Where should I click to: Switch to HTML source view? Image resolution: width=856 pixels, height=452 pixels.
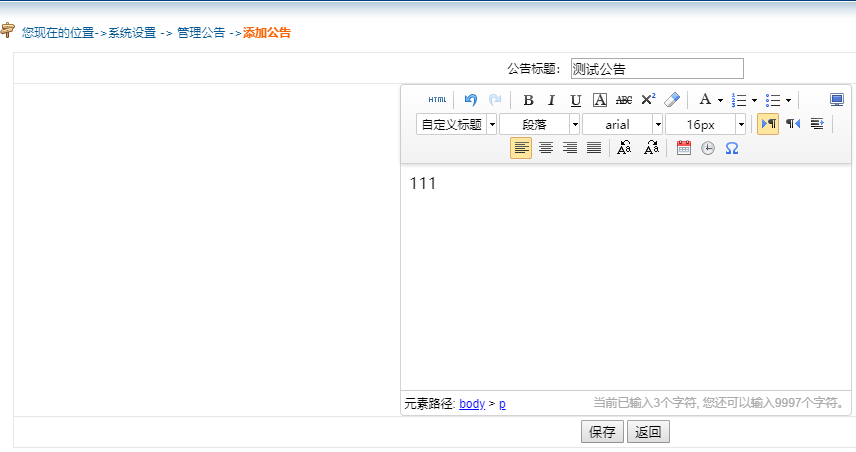pos(437,100)
